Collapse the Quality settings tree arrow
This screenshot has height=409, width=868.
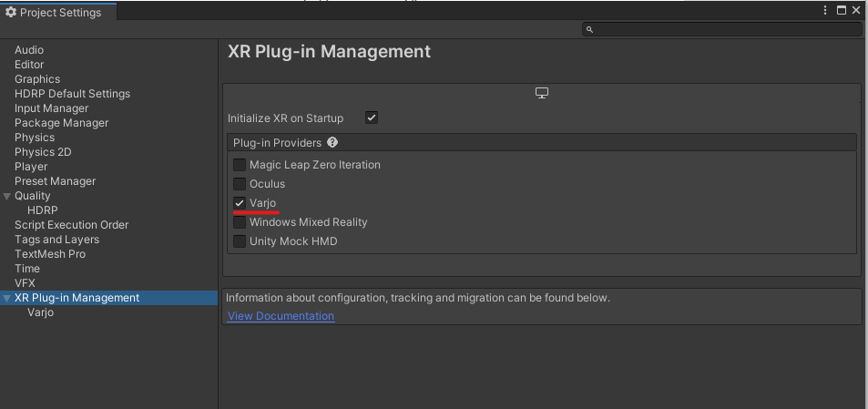point(7,196)
